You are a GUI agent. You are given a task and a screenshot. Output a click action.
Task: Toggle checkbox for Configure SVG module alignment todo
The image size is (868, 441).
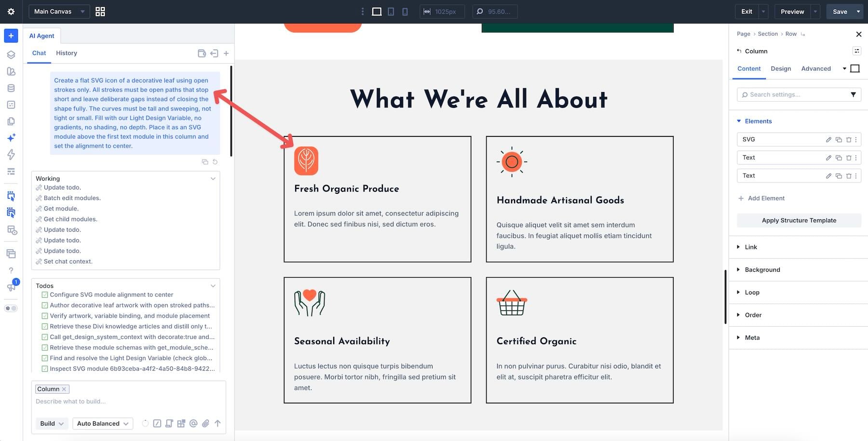point(45,294)
